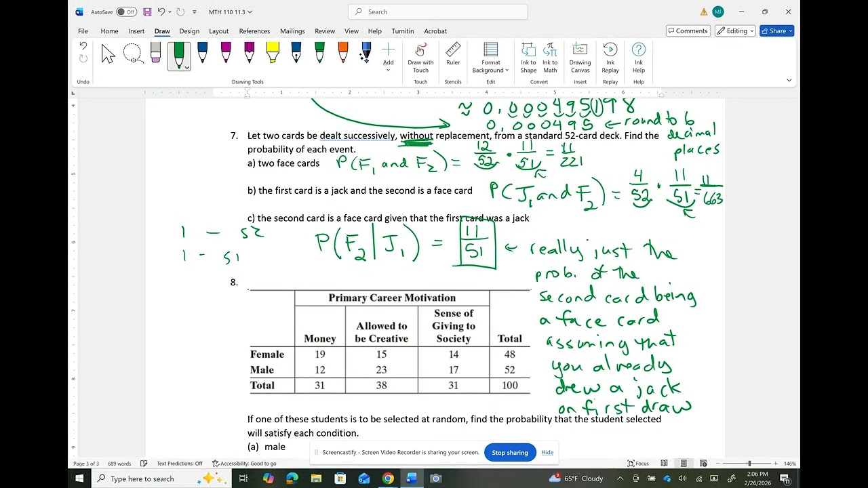Open the File menu

83,31
